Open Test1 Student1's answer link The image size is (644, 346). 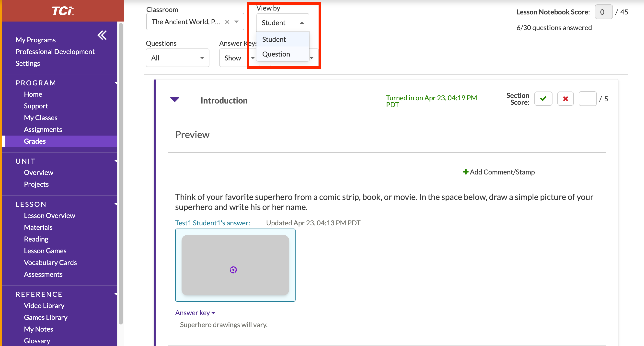[212, 223]
